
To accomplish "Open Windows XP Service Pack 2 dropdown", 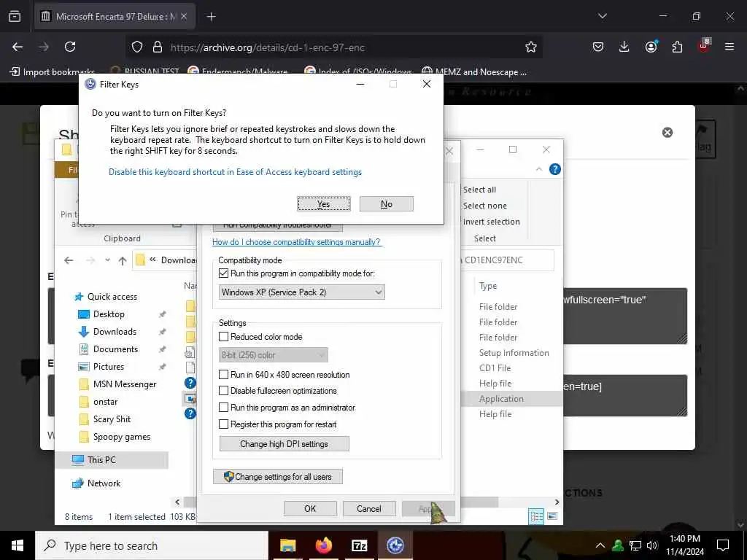I will tap(301, 292).
